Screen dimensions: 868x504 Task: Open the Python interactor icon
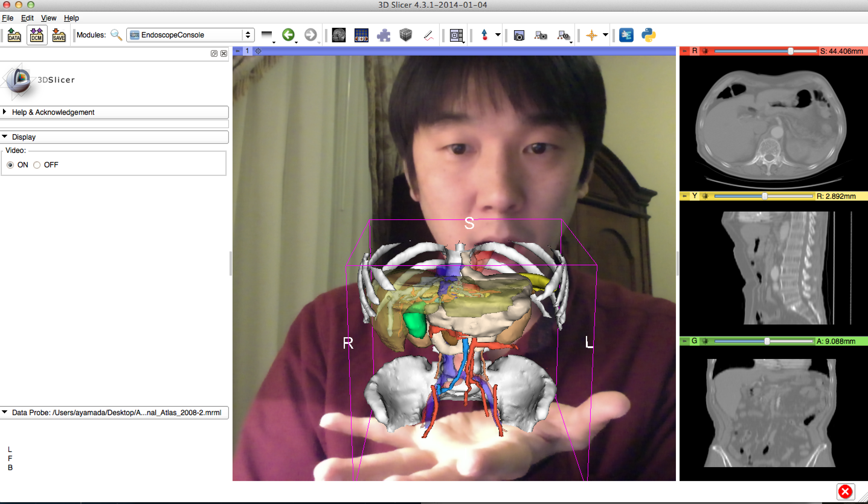click(648, 35)
